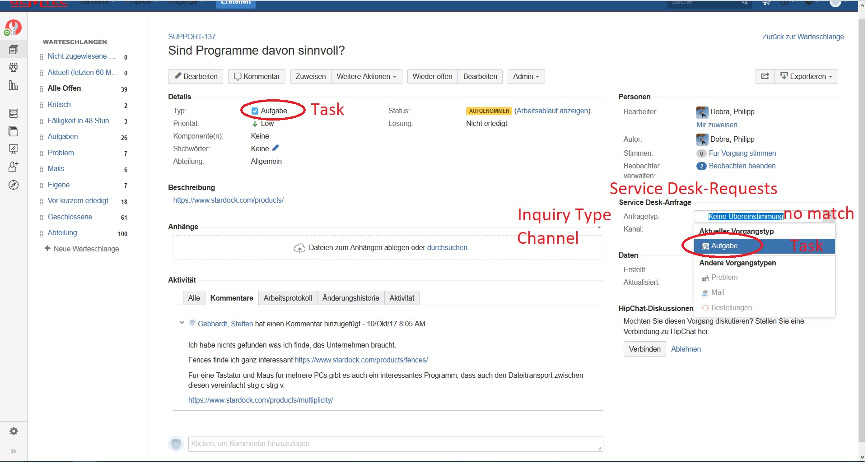Click the avatar beside Gebhardt, Steffen
The width and height of the screenshot is (868, 464).
192,323
